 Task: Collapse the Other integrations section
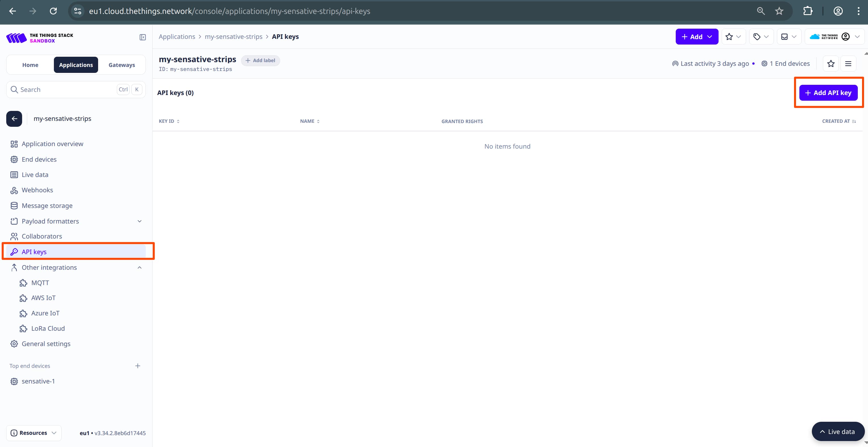(139, 267)
